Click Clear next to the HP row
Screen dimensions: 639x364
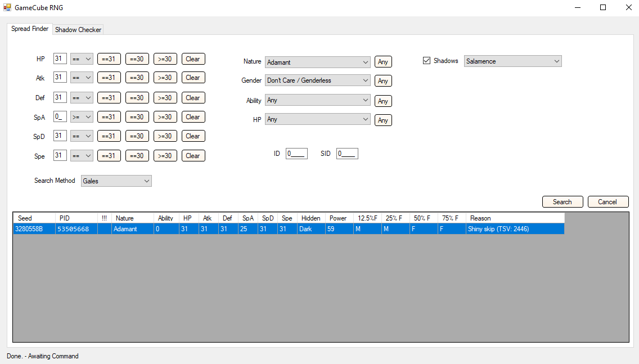(193, 58)
